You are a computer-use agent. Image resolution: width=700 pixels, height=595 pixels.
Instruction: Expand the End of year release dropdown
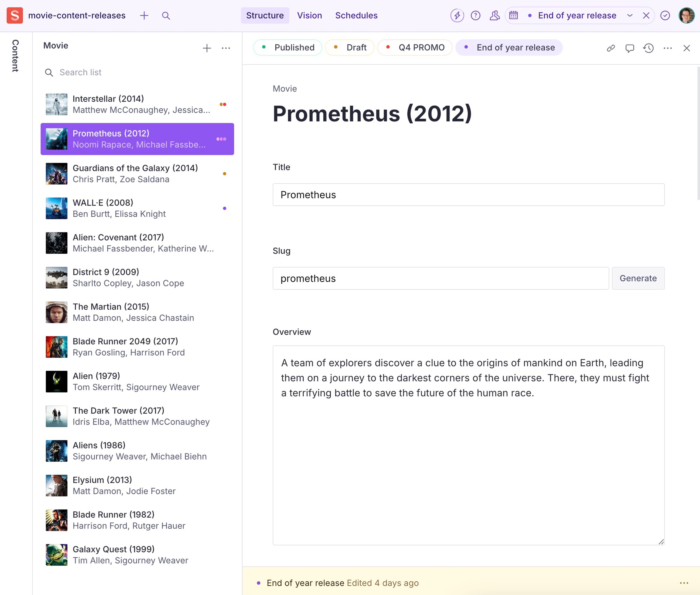(629, 15)
